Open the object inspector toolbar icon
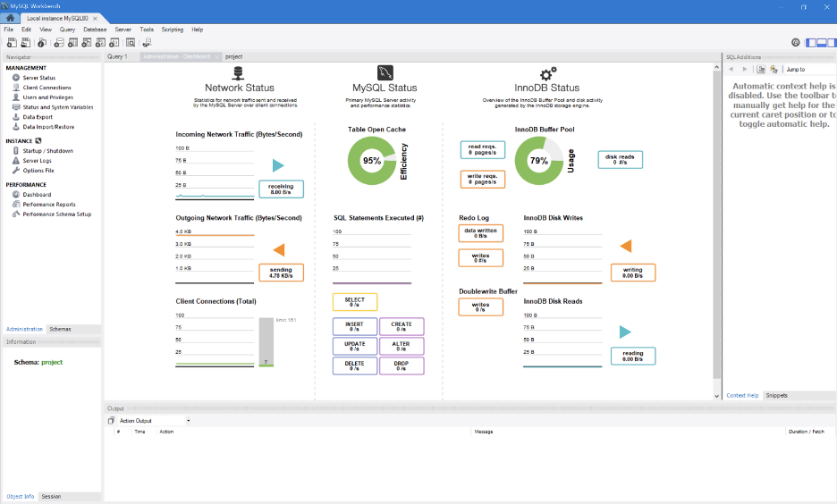 (42, 43)
